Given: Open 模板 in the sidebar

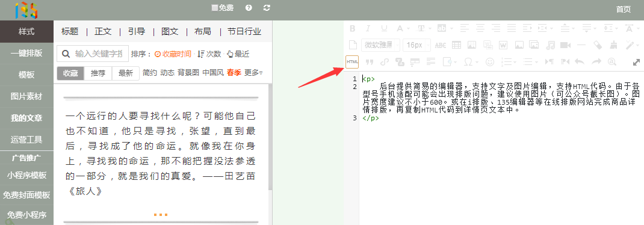Looking at the screenshot, I should click(x=26, y=75).
